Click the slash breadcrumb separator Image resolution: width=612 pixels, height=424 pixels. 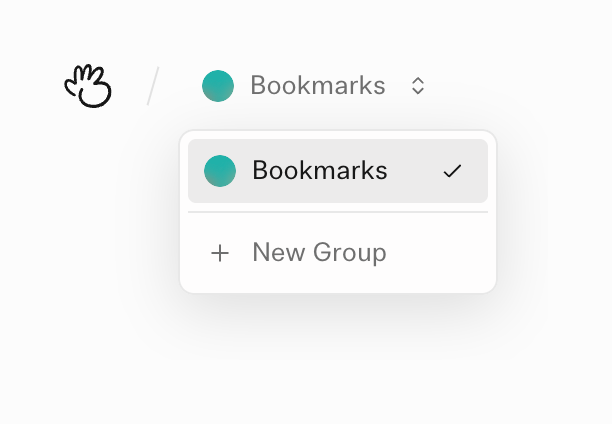(x=153, y=86)
